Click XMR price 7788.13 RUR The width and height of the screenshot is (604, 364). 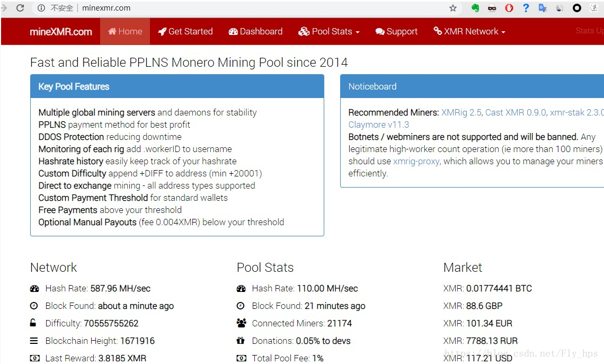pos(492,341)
